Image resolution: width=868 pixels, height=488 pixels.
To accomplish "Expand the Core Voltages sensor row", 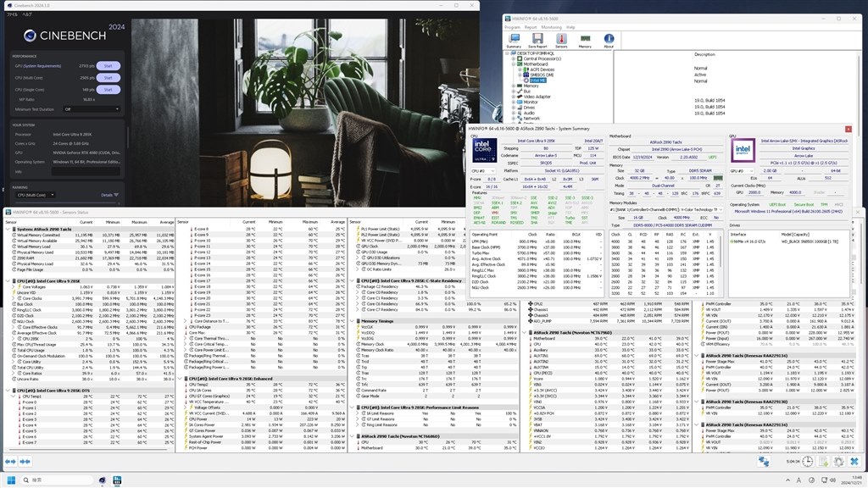I will tap(14, 286).
